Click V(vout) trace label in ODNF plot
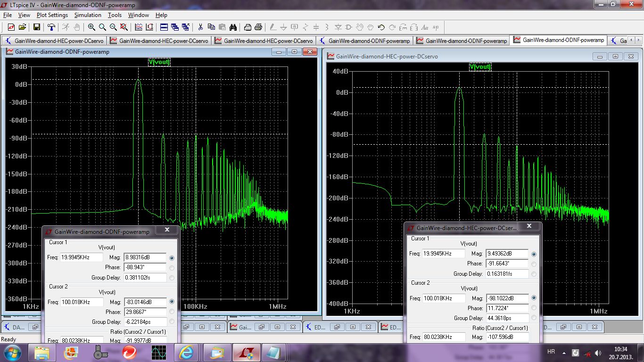Viewport: 644px width, 362px height. tap(159, 62)
